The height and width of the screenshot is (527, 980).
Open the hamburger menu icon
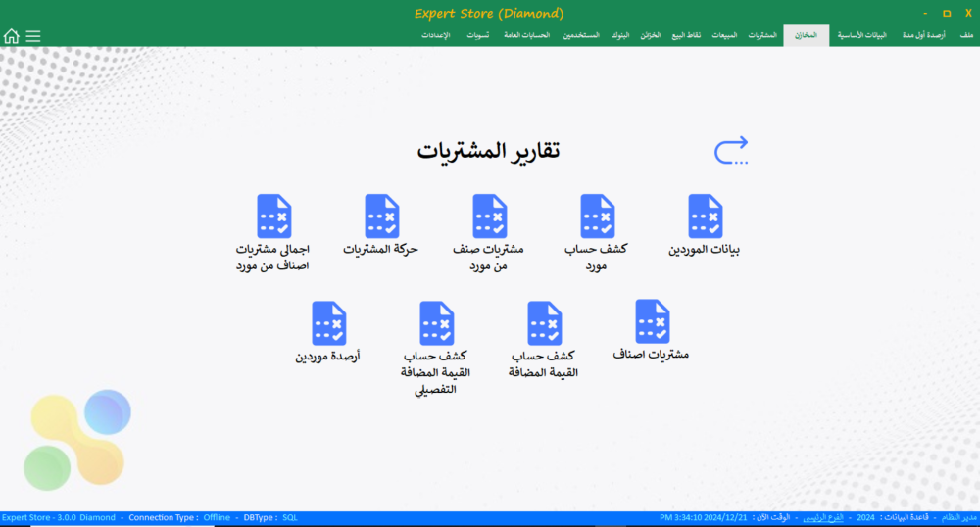coord(33,36)
